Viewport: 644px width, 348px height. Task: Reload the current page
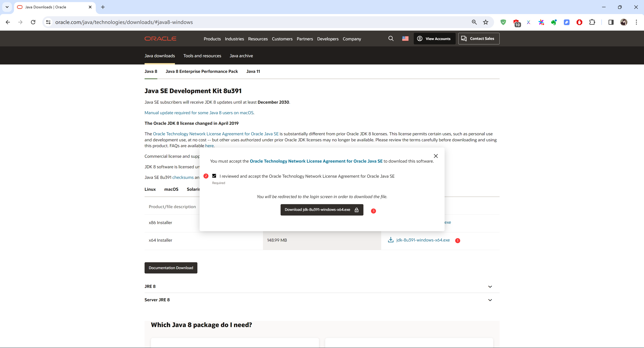click(33, 22)
